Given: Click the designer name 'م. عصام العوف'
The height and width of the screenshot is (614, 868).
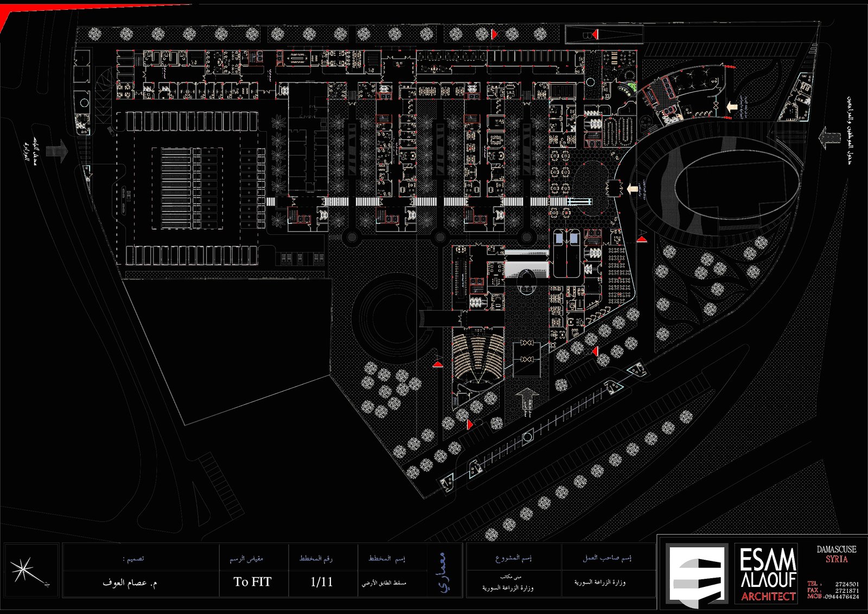Looking at the screenshot, I should [x=130, y=583].
